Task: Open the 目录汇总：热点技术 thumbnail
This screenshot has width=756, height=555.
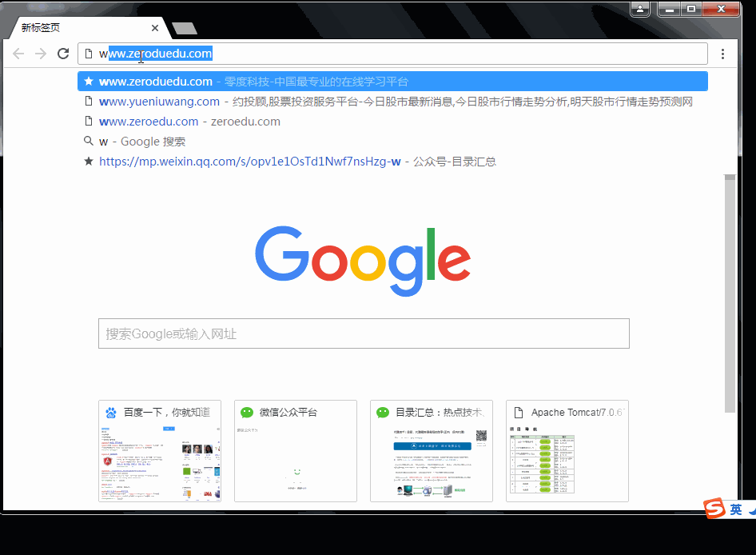Action: click(432, 451)
